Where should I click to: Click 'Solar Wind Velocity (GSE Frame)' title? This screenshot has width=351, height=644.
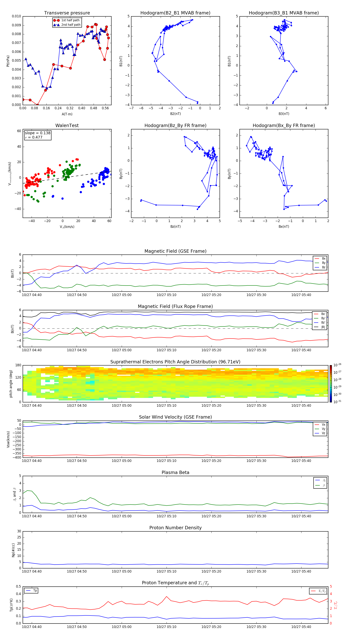[x=175, y=417]
